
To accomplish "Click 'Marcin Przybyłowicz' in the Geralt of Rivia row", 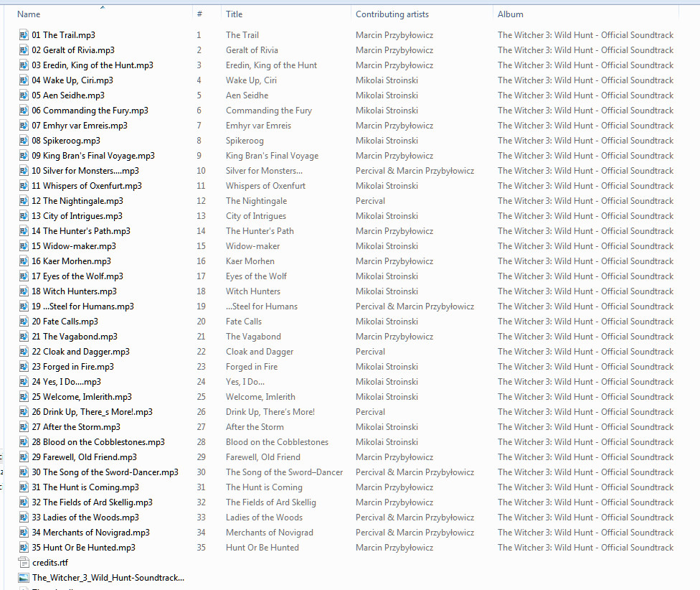I will pos(394,50).
